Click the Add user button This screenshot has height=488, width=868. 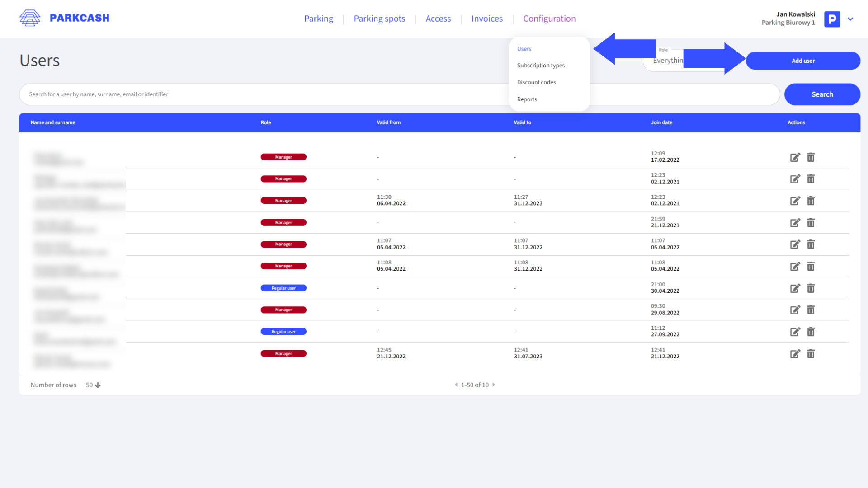(803, 61)
